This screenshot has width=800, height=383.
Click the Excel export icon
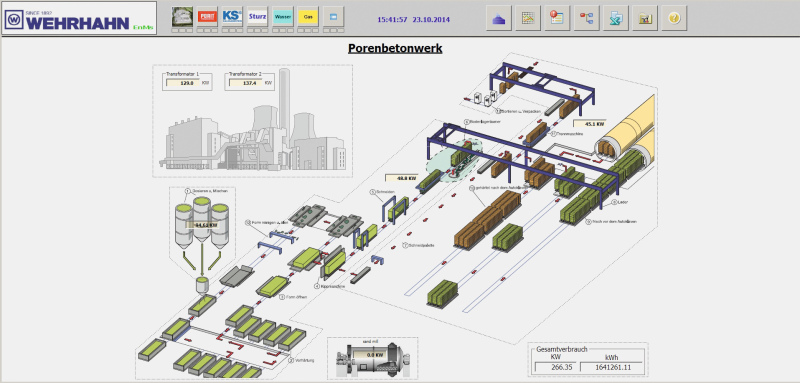pos(616,18)
